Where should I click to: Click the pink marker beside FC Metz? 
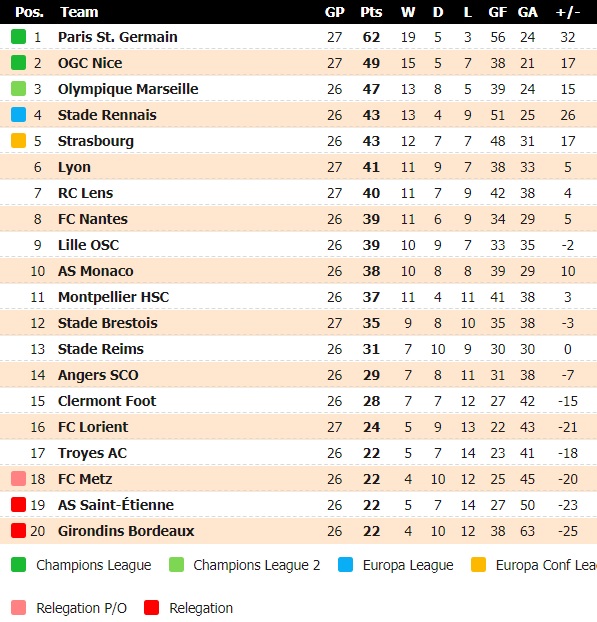tap(18, 478)
